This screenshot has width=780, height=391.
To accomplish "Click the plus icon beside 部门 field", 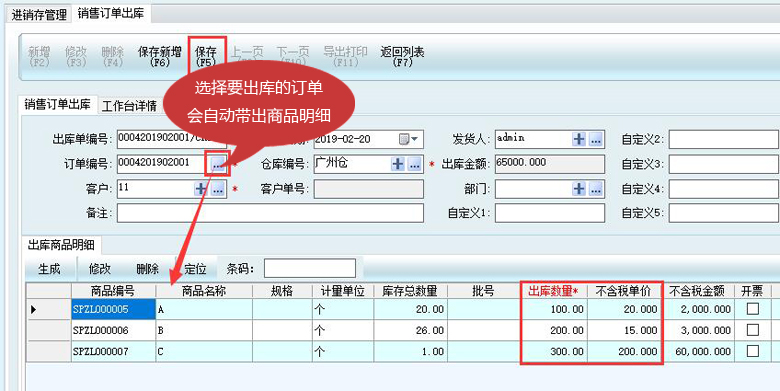I will click(579, 189).
